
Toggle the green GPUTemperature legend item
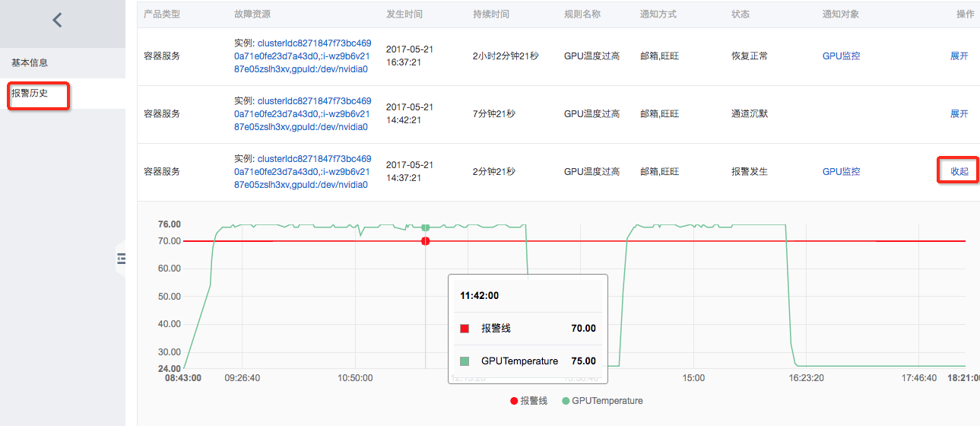pyautogui.click(x=602, y=401)
